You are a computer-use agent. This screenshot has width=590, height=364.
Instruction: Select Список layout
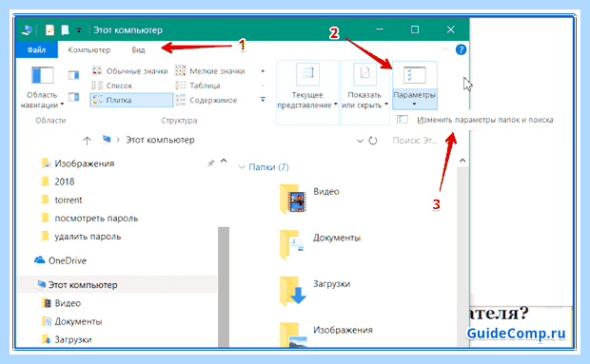click(112, 86)
